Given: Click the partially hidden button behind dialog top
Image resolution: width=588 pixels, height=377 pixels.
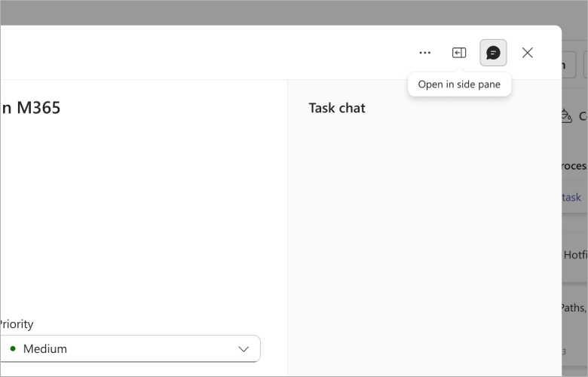Looking at the screenshot, I should (x=568, y=65).
